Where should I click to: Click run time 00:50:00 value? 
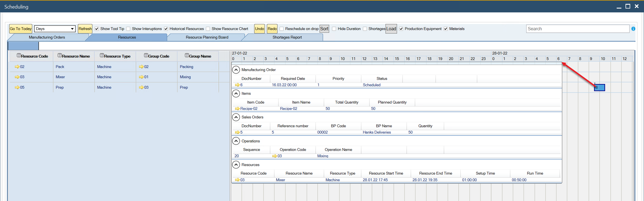point(519,180)
